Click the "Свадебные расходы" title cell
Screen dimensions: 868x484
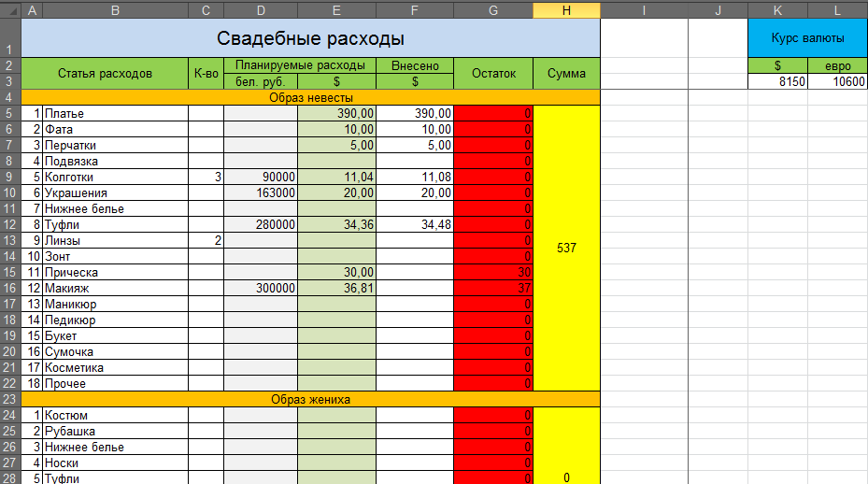click(310, 38)
